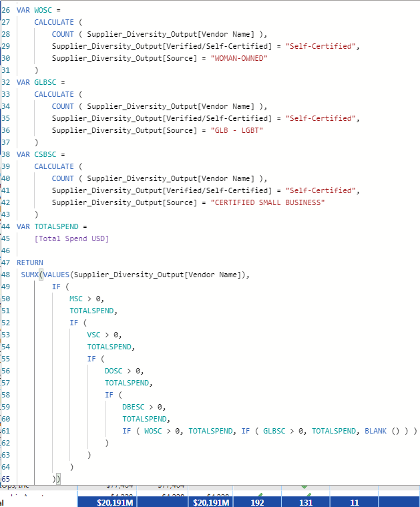Screen dimensions: 420x507
Task: Select "Self-Certified" string on line 29
Action: tap(320, 46)
